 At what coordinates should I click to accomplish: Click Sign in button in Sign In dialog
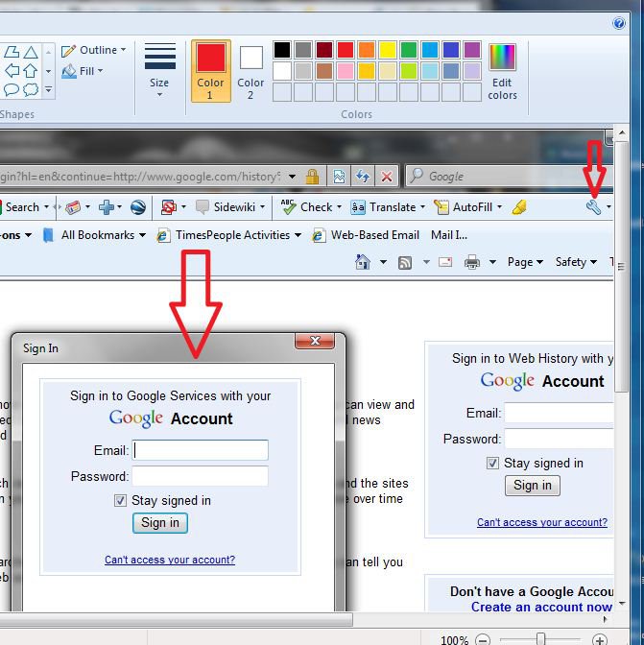pyautogui.click(x=160, y=523)
